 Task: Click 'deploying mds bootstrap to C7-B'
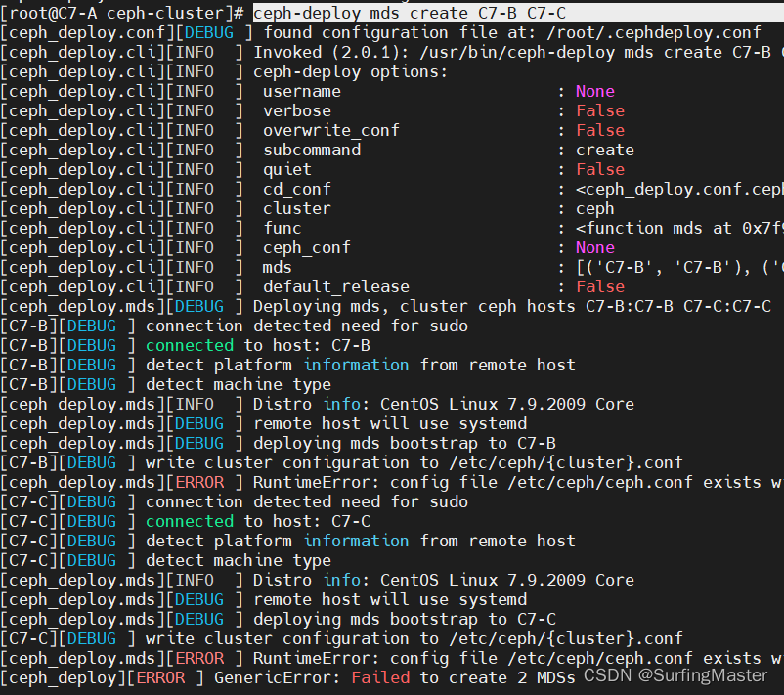click(405, 444)
